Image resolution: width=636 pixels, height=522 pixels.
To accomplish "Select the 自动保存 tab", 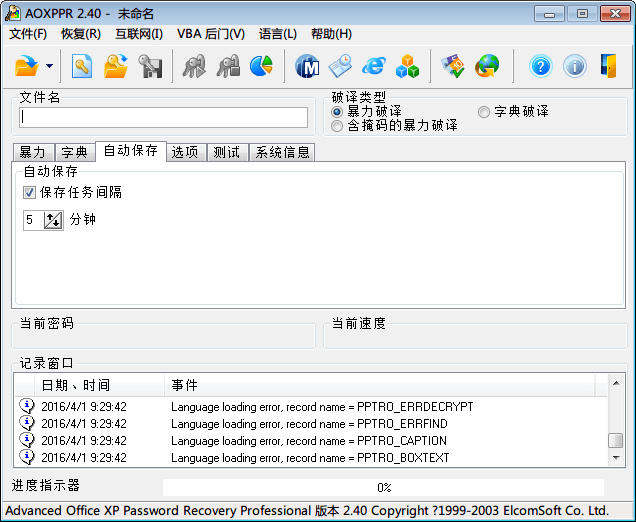I will point(131,151).
